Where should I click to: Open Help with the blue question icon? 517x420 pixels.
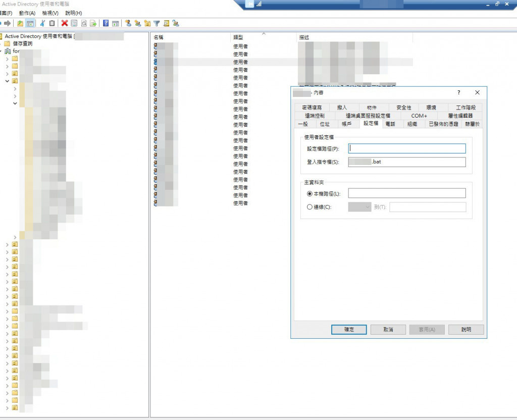point(106,23)
